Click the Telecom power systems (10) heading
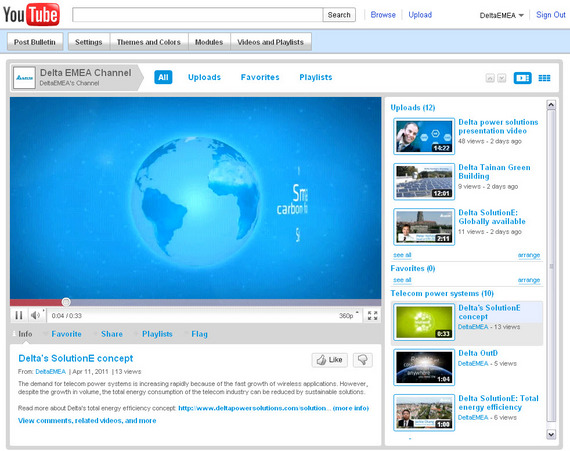Image resolution: width=570 pixels, height=451 pixels. [x=442, y=293]
